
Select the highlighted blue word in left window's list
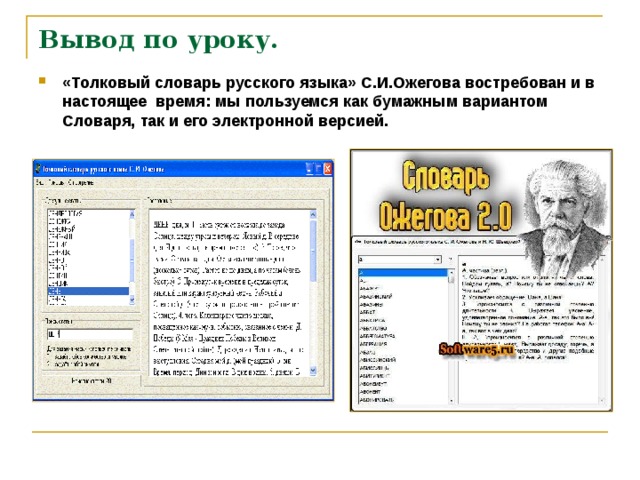[x=88, y=291]
